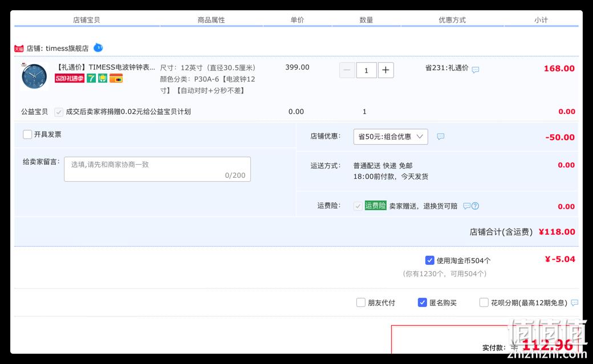
Task: Open the blue Wangwang chat icon
Action: [x=98, y=48]
